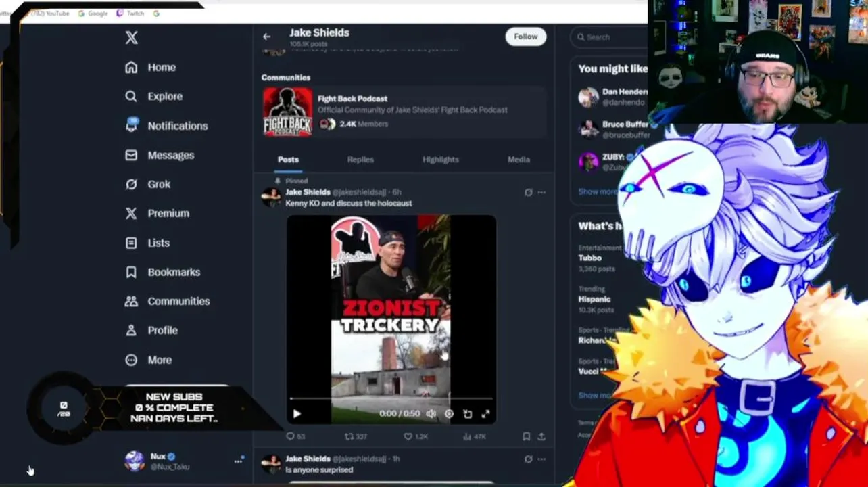Click 'Kenny KO and discuss the holocaust' text
The image size is (868, 487).
pyautogui.click(x=348, y=203)
